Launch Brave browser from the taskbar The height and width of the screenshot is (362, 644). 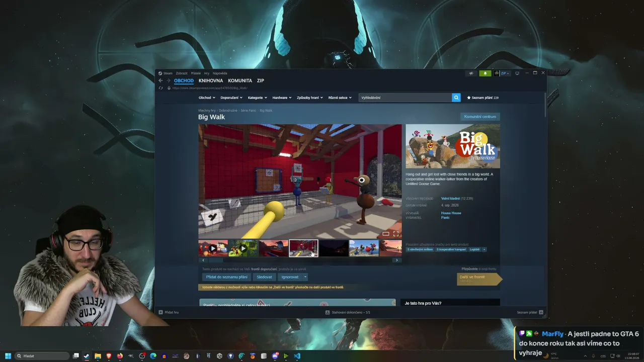coord(109,356)
